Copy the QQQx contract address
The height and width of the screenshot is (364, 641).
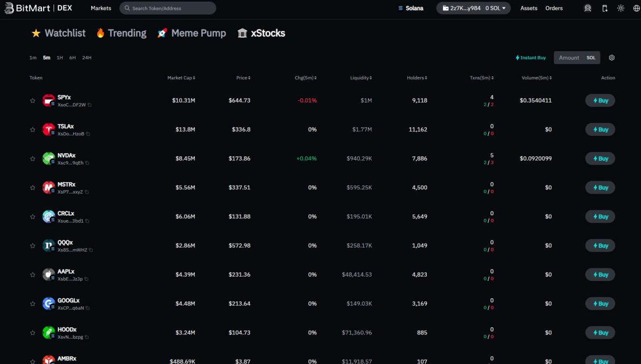91,250
